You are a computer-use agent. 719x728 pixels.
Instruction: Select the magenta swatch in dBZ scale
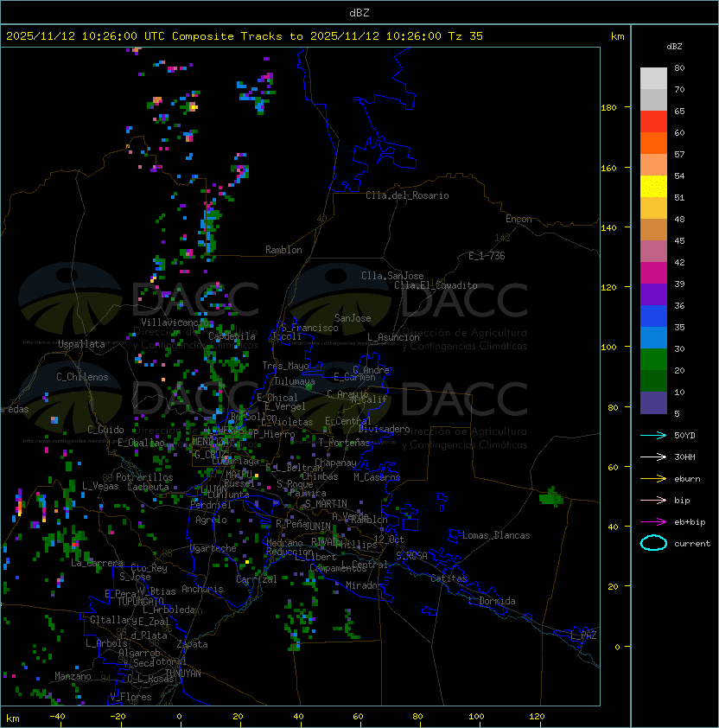click(653, 273)
